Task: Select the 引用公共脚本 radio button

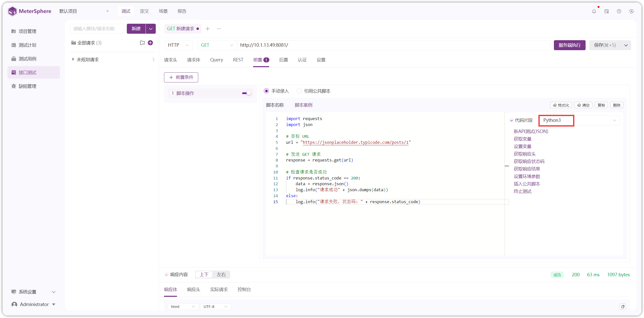Action: click(299, 91)
